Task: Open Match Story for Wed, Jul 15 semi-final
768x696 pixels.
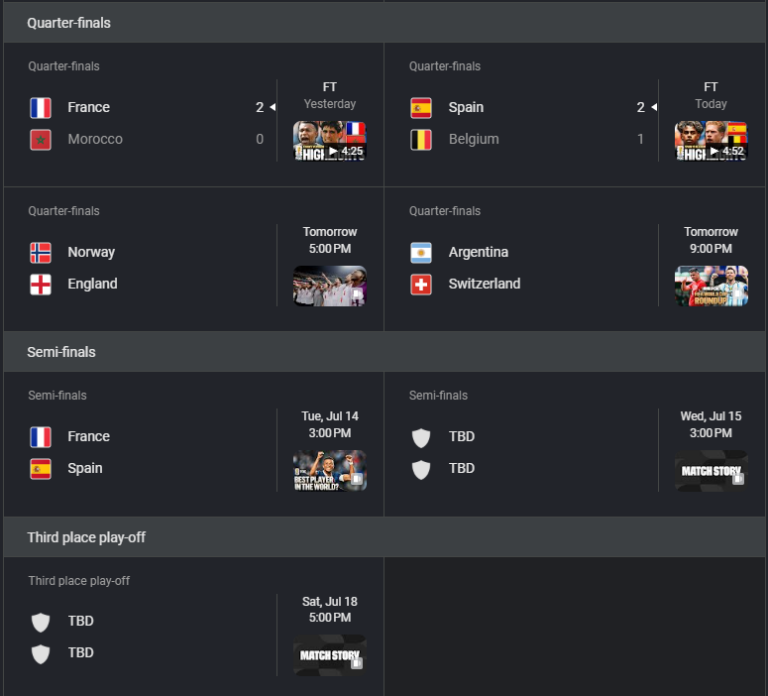Action: pyautogui.click(x=711, y=471)
